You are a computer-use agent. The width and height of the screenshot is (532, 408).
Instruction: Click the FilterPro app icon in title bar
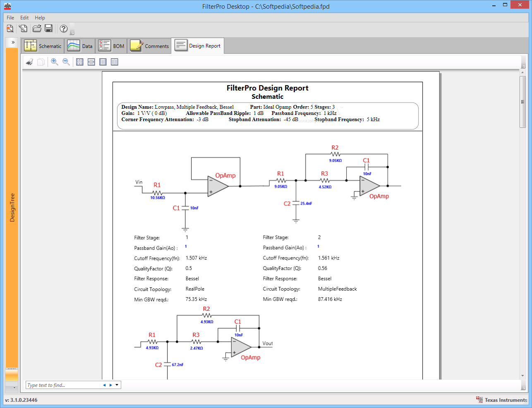point(7,6)
